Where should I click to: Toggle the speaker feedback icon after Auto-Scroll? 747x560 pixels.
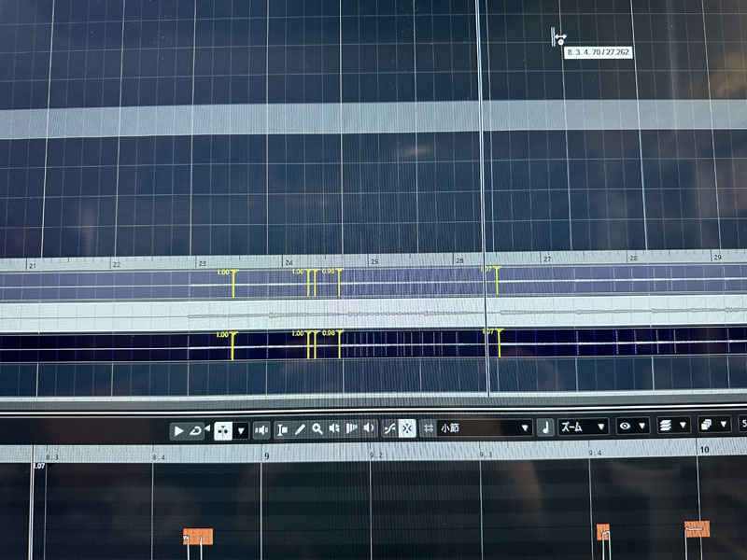point(261,430)
